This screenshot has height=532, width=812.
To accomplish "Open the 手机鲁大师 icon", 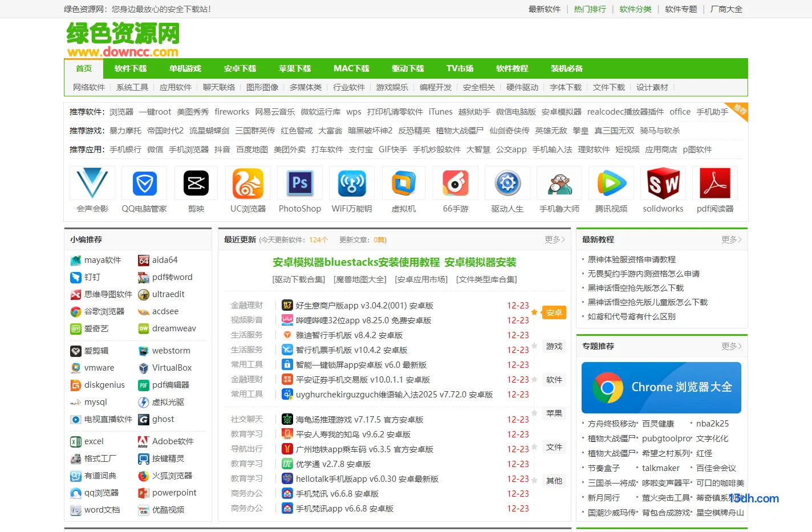I will [559, 184].
